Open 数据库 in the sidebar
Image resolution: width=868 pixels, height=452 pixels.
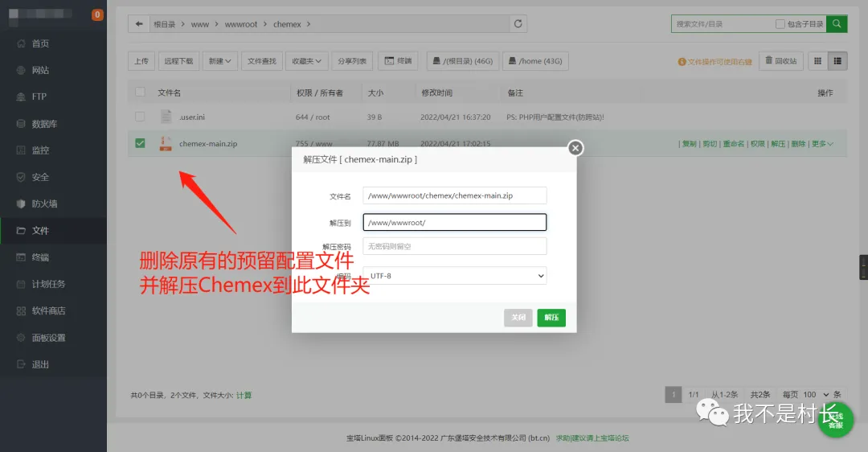click(44, 124)
